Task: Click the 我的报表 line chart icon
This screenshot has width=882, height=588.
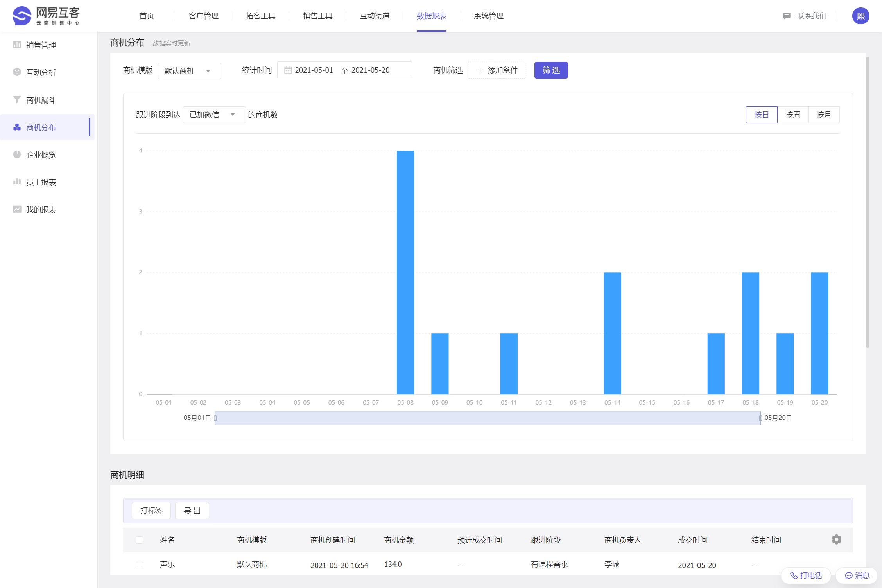Action: 17,209
